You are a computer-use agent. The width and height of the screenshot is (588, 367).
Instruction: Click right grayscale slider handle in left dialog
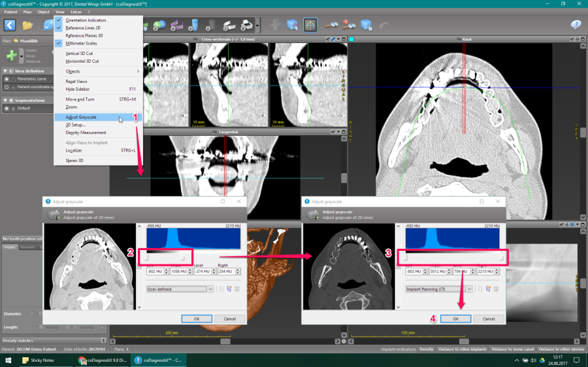pos(183,258)
